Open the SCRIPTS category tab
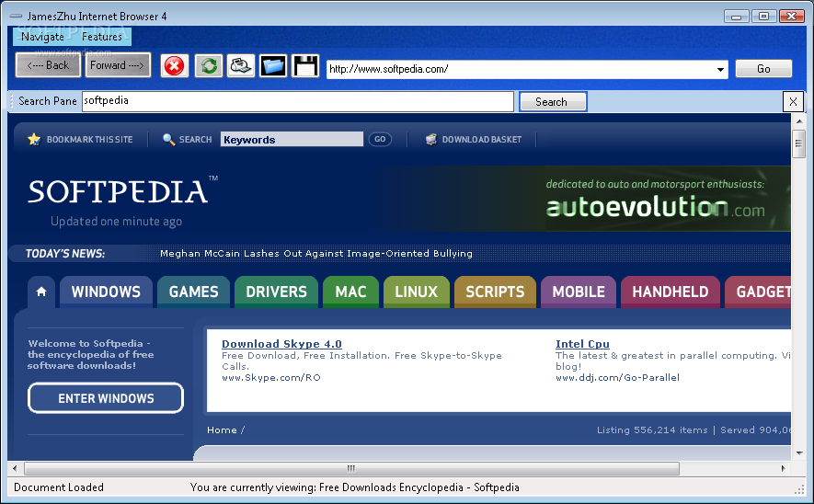Viewport: 814px width, 504px height. tap(495, 292)
